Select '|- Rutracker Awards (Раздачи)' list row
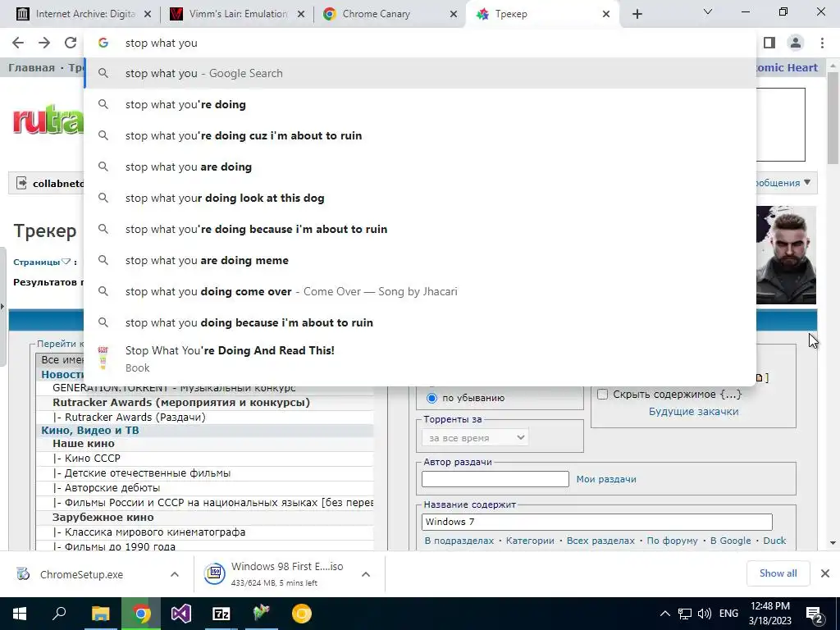 [x=205, y=417]
